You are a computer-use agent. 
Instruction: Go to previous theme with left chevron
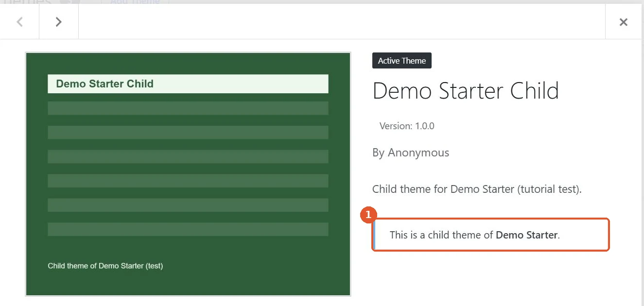click(19, 22)
